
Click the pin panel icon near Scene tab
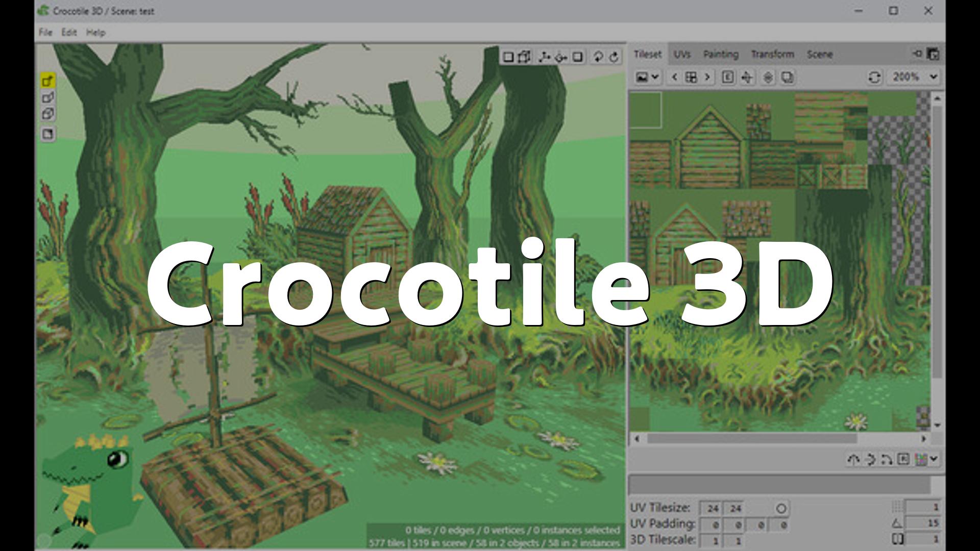click(x=917, y=54)
